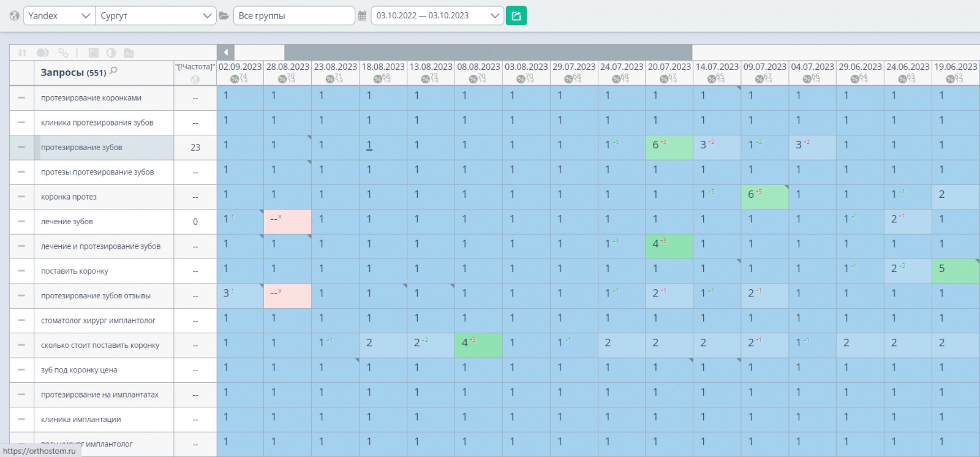The image size is (980, 457).
Task: Click the percent icon under 13.08.2023
Action: click(x=426, y=79)
